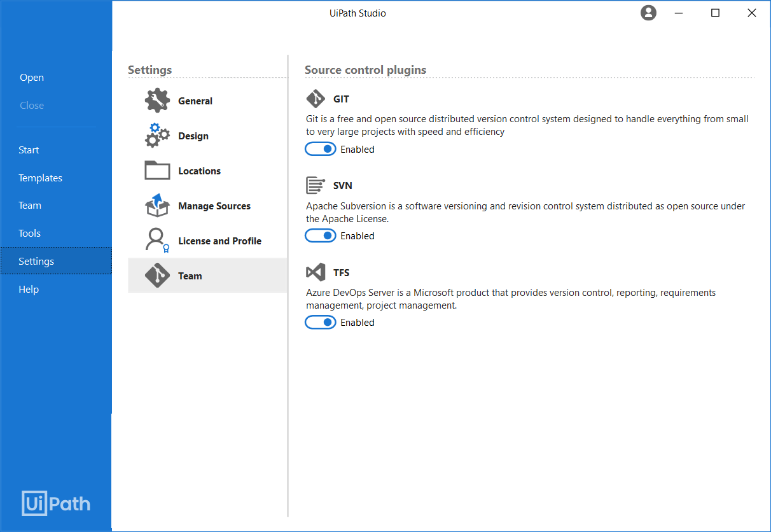Screen dimensions: 771x532
Task: Open the user account profile icon
Action: click(648, 13)
